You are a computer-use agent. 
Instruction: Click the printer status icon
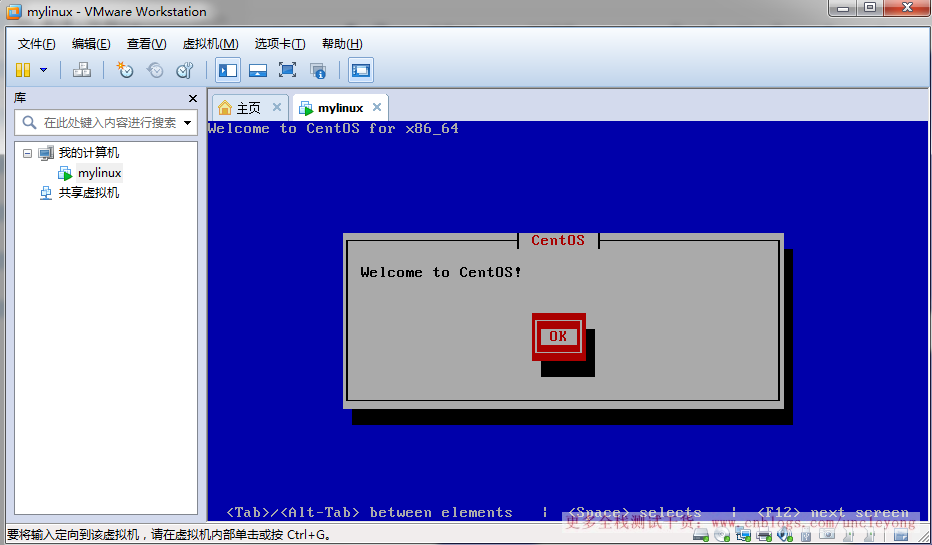764,535
